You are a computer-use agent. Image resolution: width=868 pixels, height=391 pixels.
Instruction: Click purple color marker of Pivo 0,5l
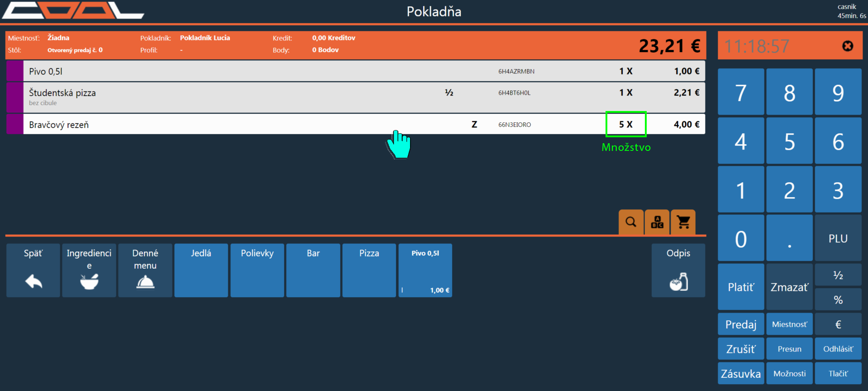click(15, 71)
